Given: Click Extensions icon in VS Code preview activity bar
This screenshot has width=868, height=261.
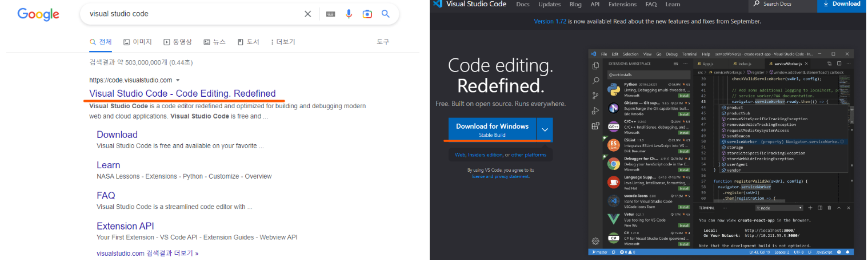Looking at the screenshot, I should coord(595,125).
